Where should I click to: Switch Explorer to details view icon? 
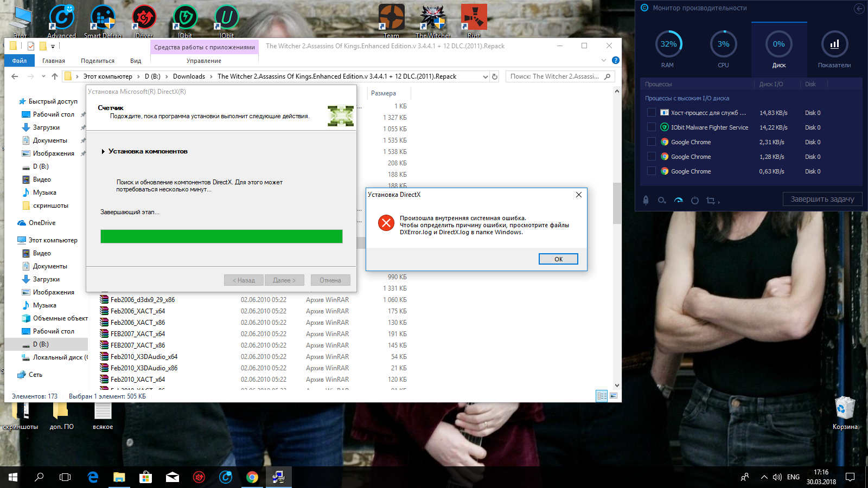tap(602, 396)
